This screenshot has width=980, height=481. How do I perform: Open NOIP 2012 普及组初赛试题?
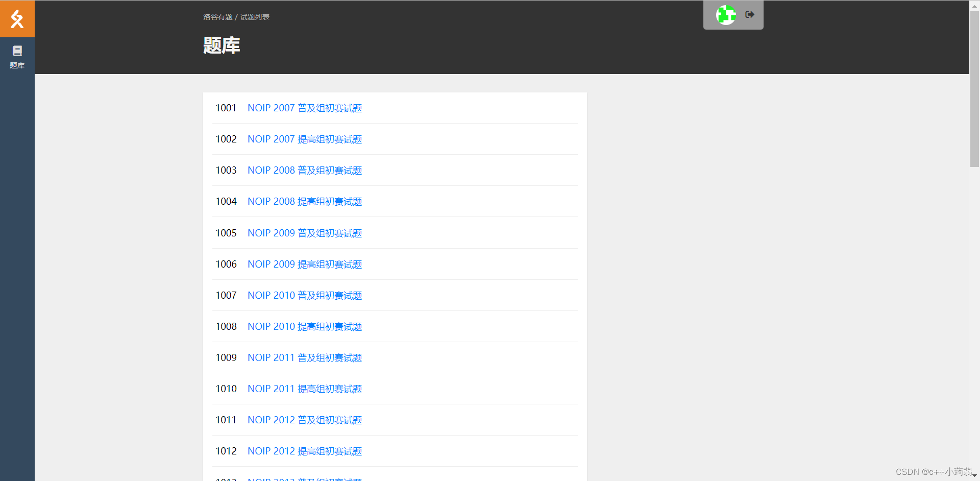pos(305,420)
